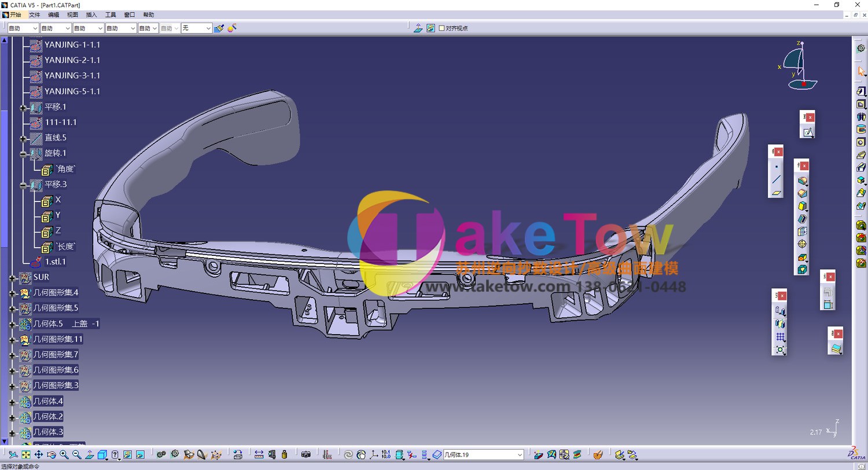Pick the Line creation tool
This screenshot has height=470, width=868.
tap(777, 179)
